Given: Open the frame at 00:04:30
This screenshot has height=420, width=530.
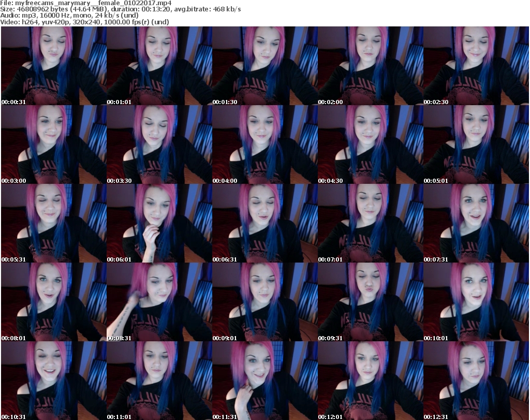Looking at the screenshot, I should (371, 144).
